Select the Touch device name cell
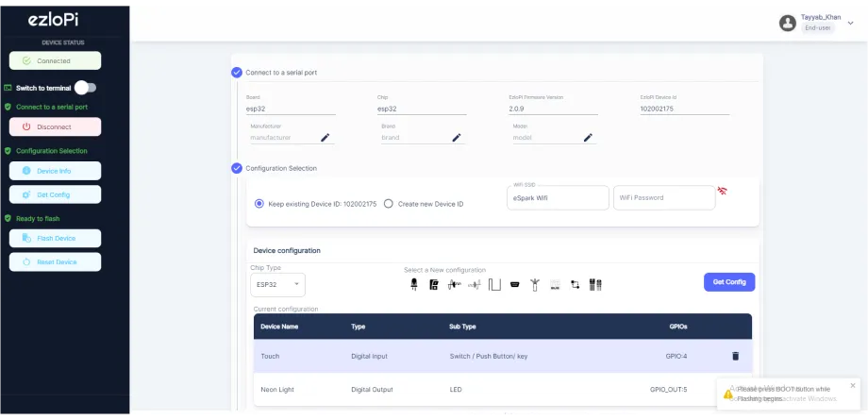Image resolution: width=868 pixels, height=420 pixels. 270,356
